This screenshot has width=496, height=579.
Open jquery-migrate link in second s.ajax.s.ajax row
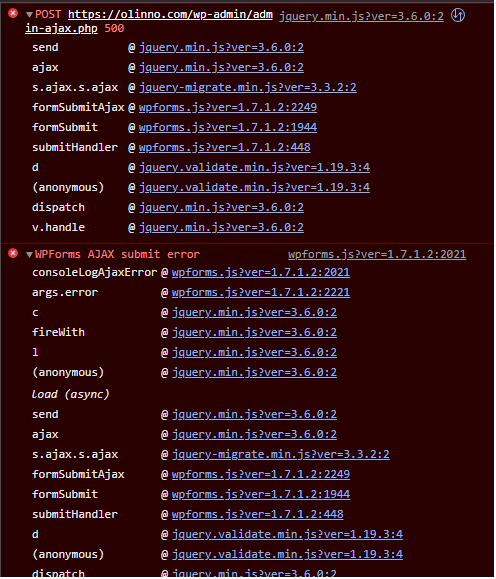pyautogui.click(x=280, y=454)
